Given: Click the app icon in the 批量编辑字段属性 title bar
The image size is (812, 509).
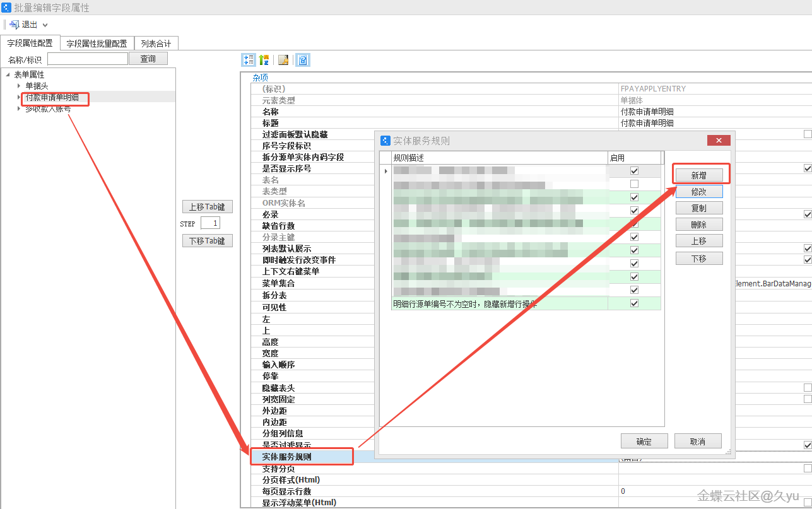Looking at the screenshot, I should (6, 8).
